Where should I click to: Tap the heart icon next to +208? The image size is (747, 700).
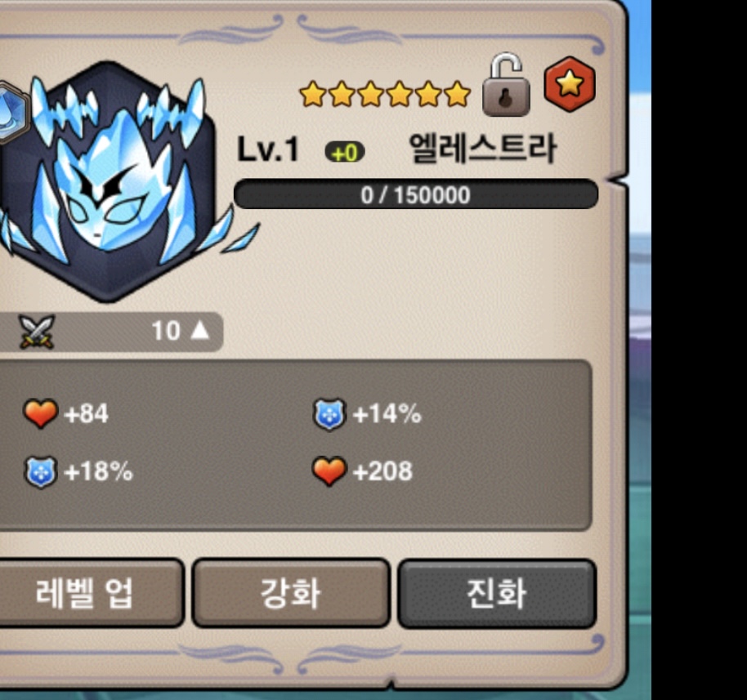pyautogui.click(x=329, y=471)
